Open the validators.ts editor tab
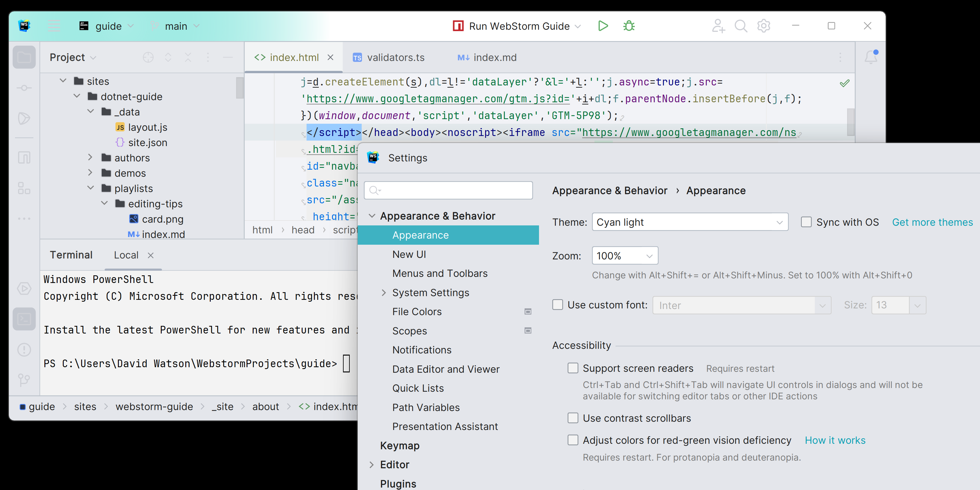The height and width of the screenshot is (490, 980). 396,57
